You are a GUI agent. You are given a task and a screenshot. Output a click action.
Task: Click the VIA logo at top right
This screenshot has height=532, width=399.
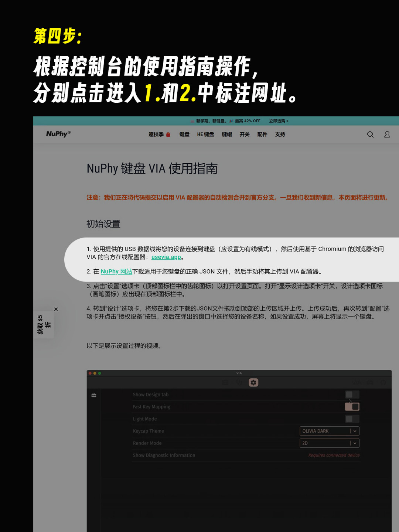pos(357,383)
